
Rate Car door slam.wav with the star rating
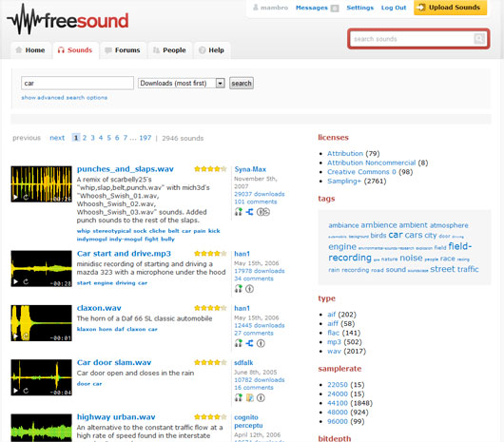click(x=210, y=363)
